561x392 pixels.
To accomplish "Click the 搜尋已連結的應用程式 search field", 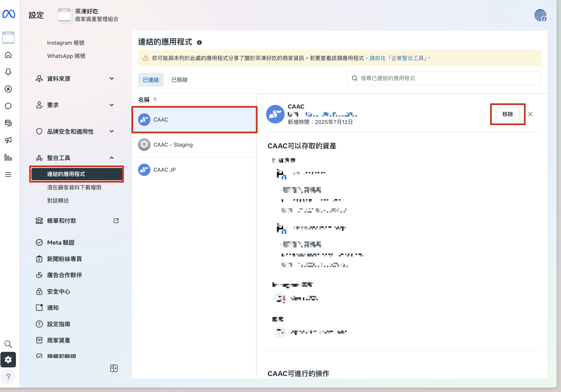I will [444, 78].
